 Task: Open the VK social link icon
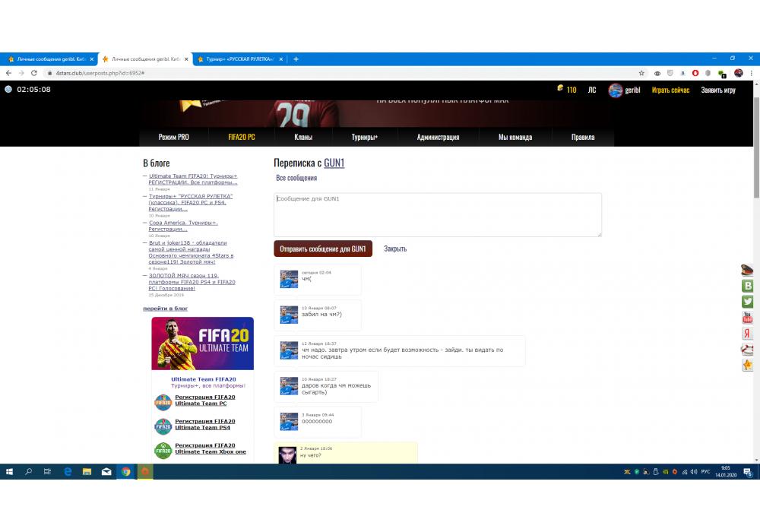point(748,286)
